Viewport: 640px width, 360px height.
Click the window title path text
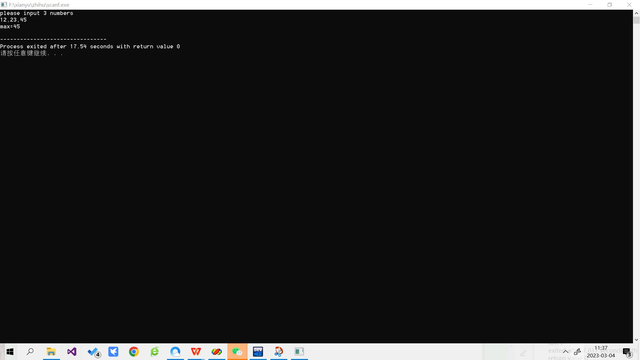pyautogui.click(x=39, y=5)
